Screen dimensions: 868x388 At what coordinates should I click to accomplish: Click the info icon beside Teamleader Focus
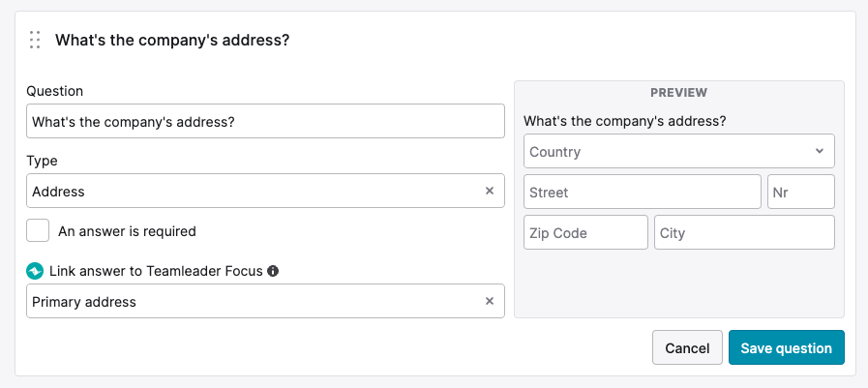pyautogui.click(x=272, y=271)
